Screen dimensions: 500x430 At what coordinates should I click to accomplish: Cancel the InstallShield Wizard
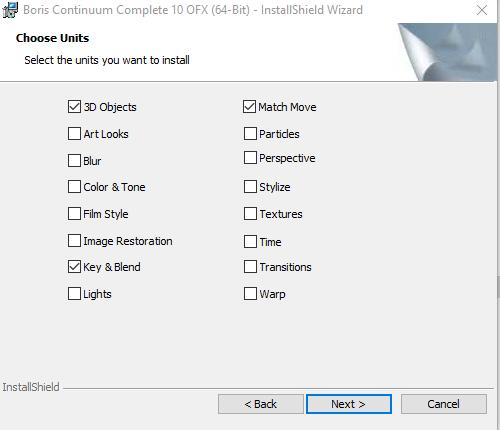444,404
